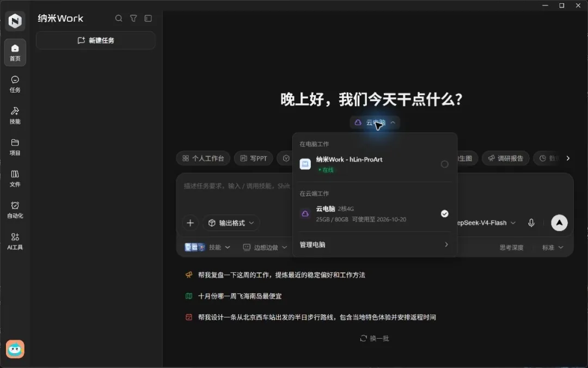Select the checked 云电脑 radio option
This screenshot has height=368, width=588.
click(x=444, y=213)
